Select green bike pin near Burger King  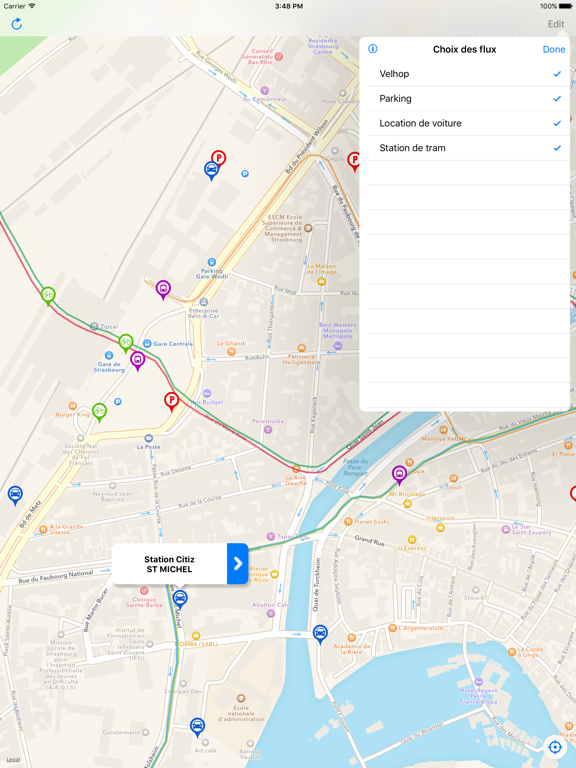[x=99, y=413]
